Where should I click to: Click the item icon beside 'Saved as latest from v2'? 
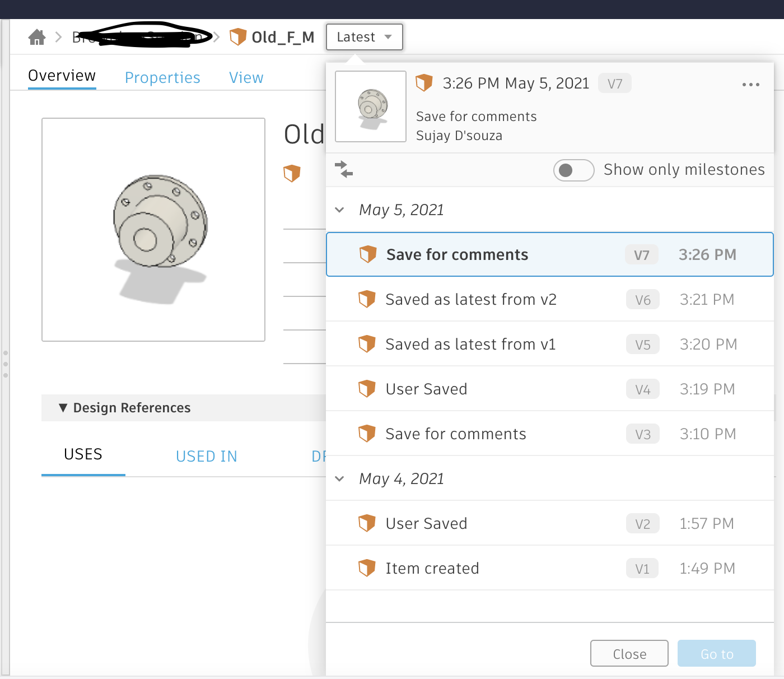tap(367, 299)
